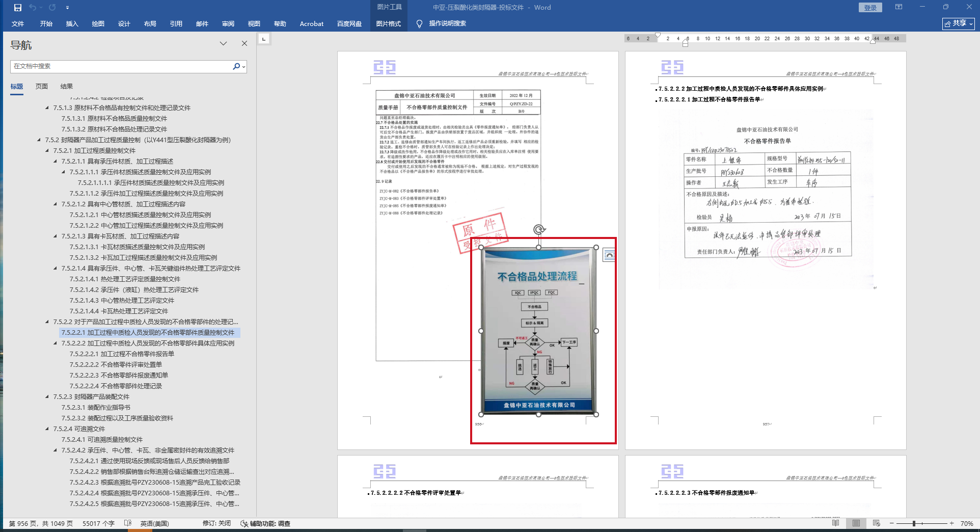Open the layout options icon beside picture

coord(609,255)
